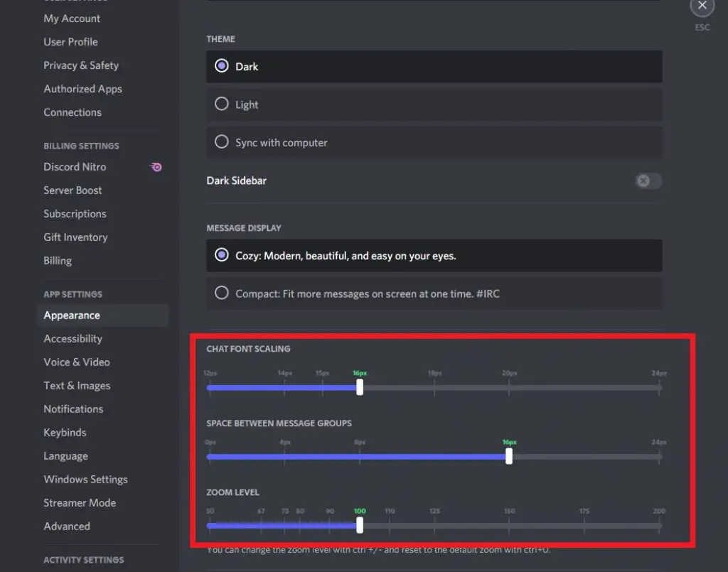
Task: Open Keybinds settings
Action: tap(65, 432)
